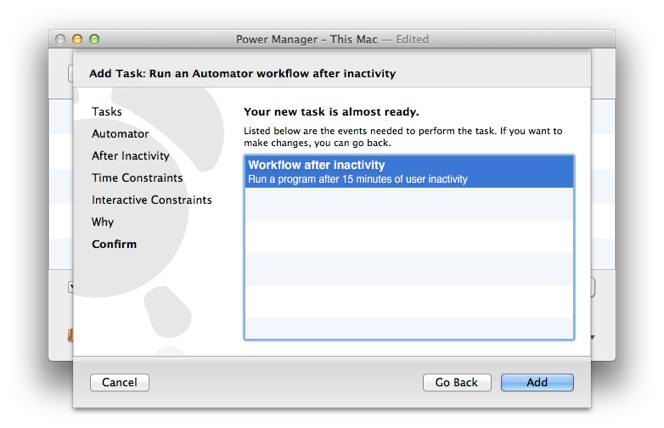Click the Add button
The height and width of the screenshot is (428, 664).
(537, 382)
